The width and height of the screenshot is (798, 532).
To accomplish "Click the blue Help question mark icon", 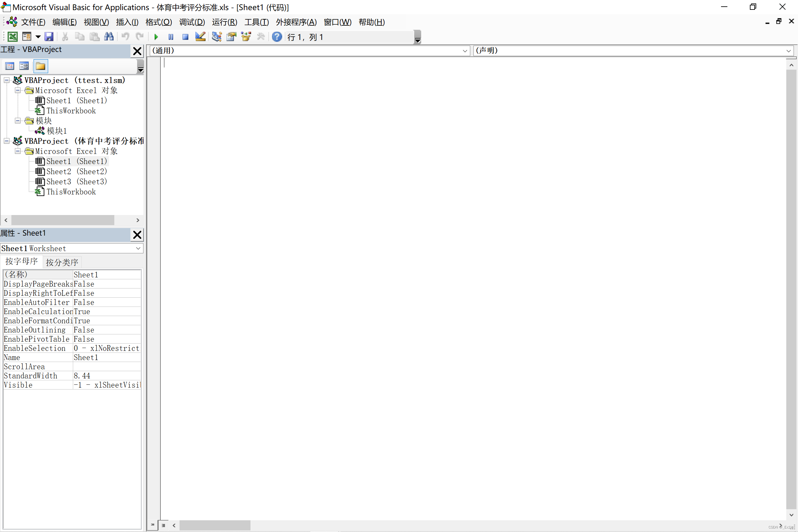I will click(x=277, y=37).
